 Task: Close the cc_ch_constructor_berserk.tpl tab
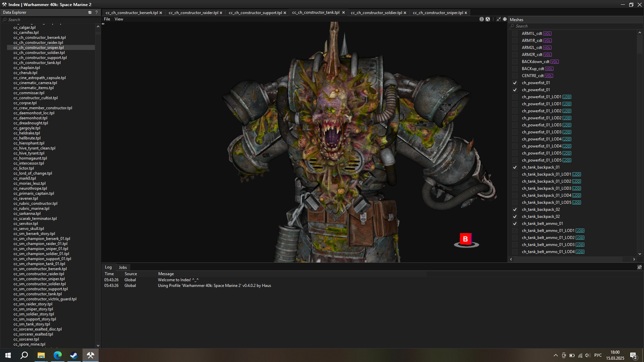[161, 13]
